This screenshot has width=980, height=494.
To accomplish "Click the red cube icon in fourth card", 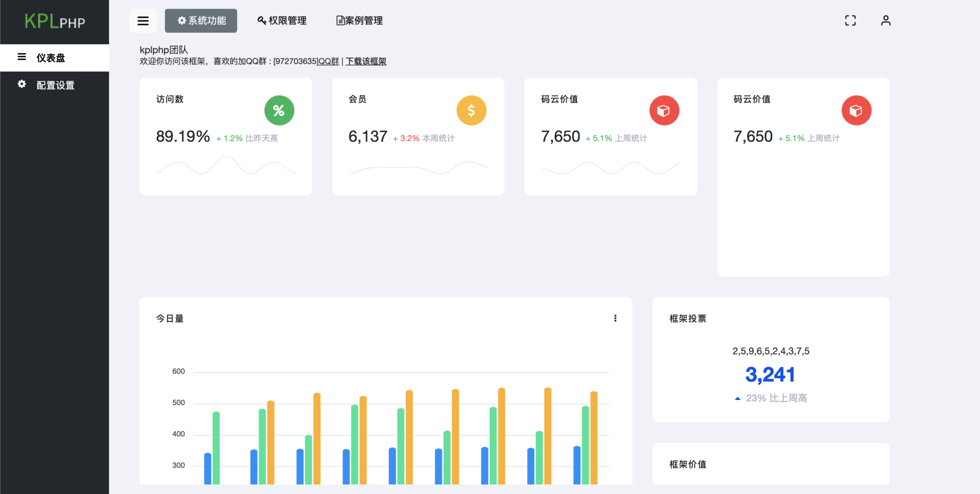I will 856,110.
